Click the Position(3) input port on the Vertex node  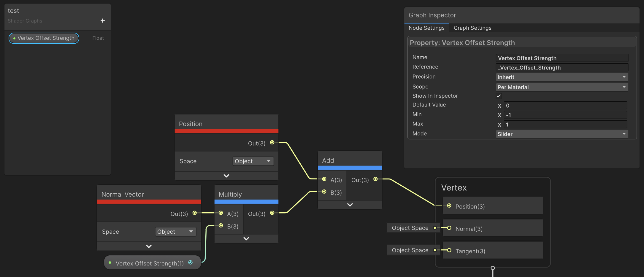(449, 206)
